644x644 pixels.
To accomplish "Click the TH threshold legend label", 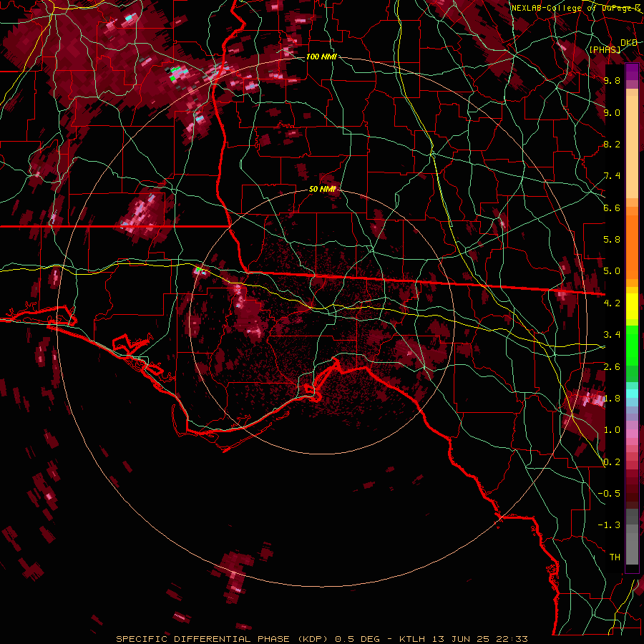I will 615,557.
